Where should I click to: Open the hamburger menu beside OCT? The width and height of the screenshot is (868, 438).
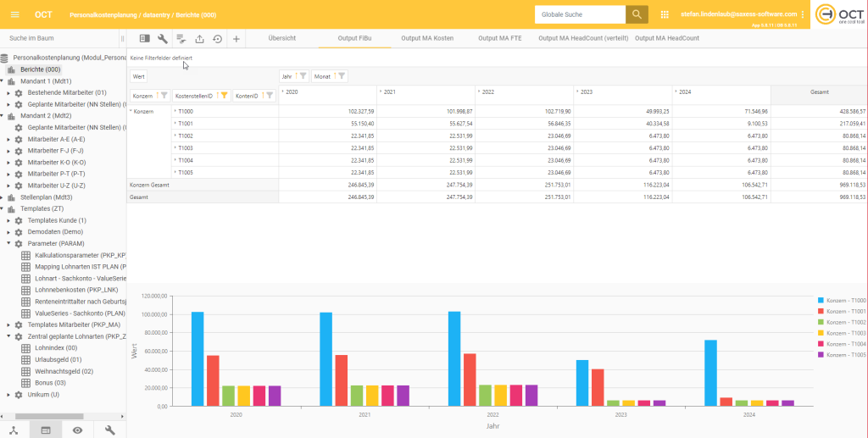point(14,14)
